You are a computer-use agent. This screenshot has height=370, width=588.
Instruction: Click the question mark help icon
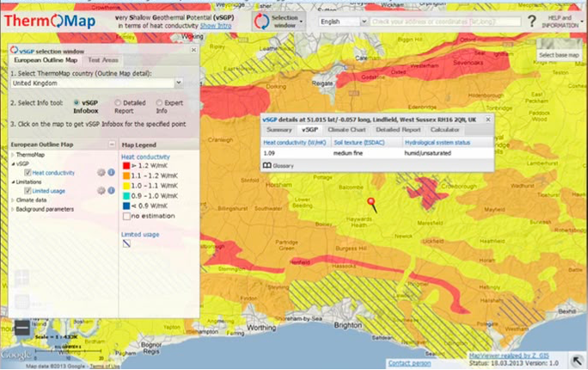tap(532, 21)
